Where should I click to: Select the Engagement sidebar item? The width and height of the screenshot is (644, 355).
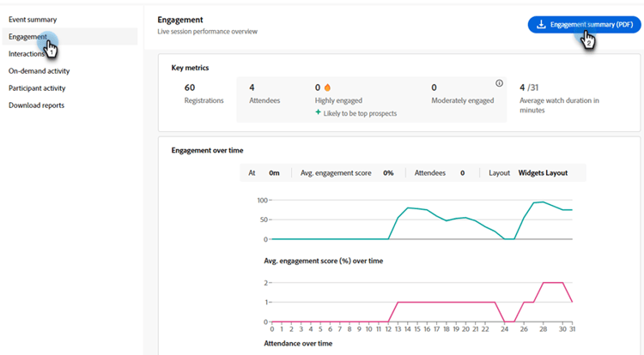click(27, 36)
